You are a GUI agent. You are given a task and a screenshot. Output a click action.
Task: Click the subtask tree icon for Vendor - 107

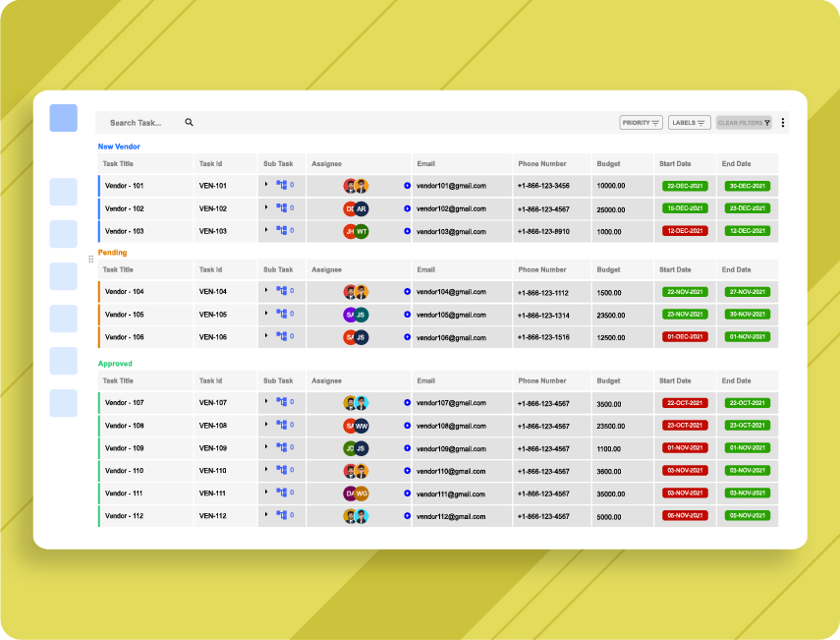point(283,403)
